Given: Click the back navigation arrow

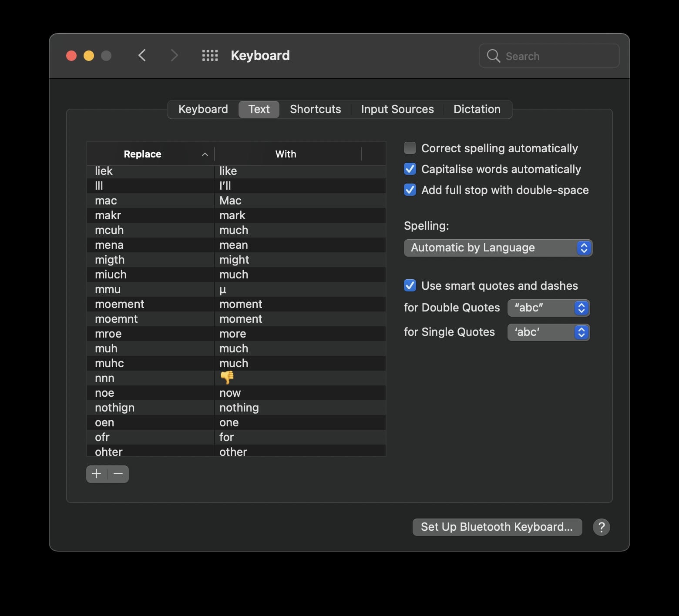Looking at the screenshot, I should click(142, 55).
